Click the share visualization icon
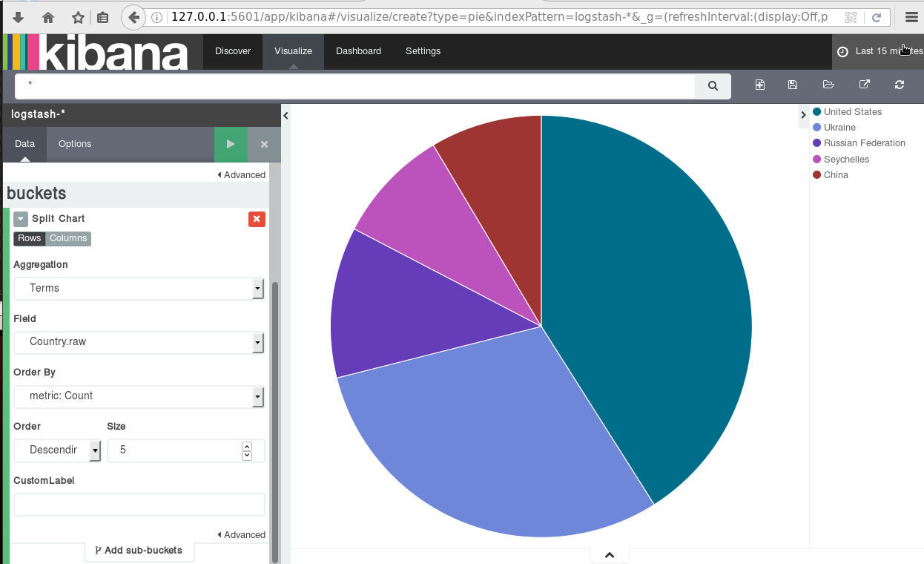 (864, 85)
